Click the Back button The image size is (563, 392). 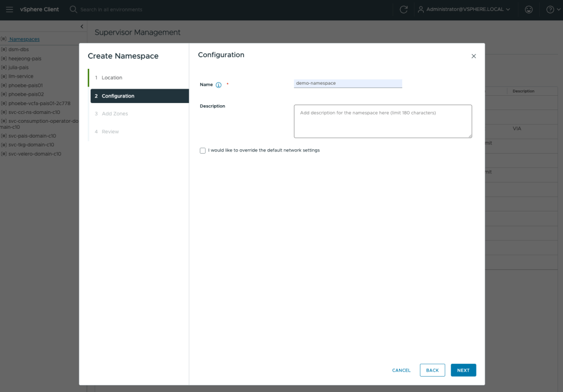coord(432,370)
